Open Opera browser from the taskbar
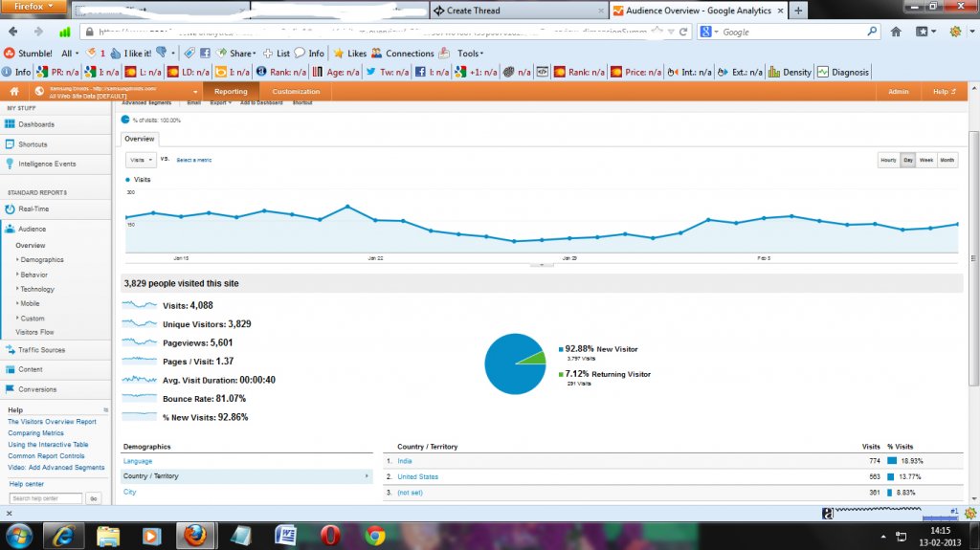This screenshot has width=980, height=550. (330, 536)
